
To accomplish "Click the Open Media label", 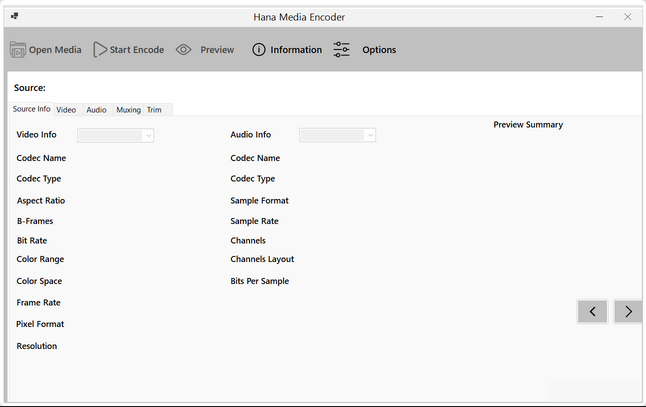I will (55, 50).
